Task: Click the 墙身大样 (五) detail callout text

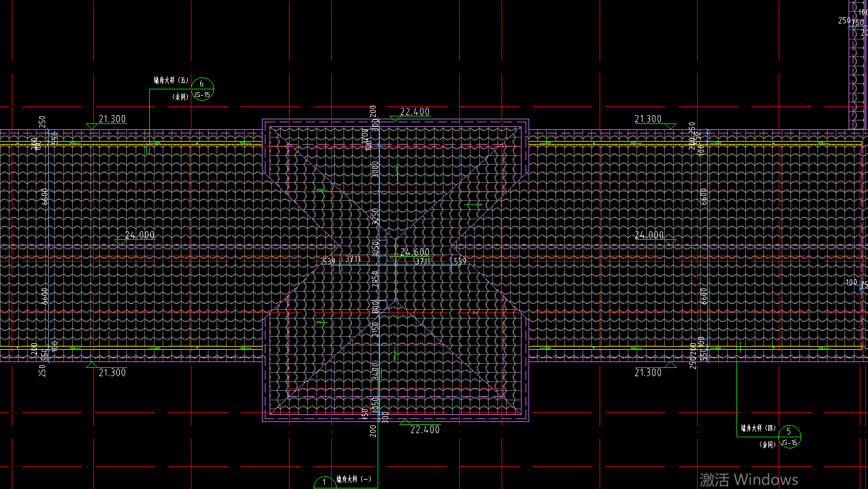Action: click(171, 81)
